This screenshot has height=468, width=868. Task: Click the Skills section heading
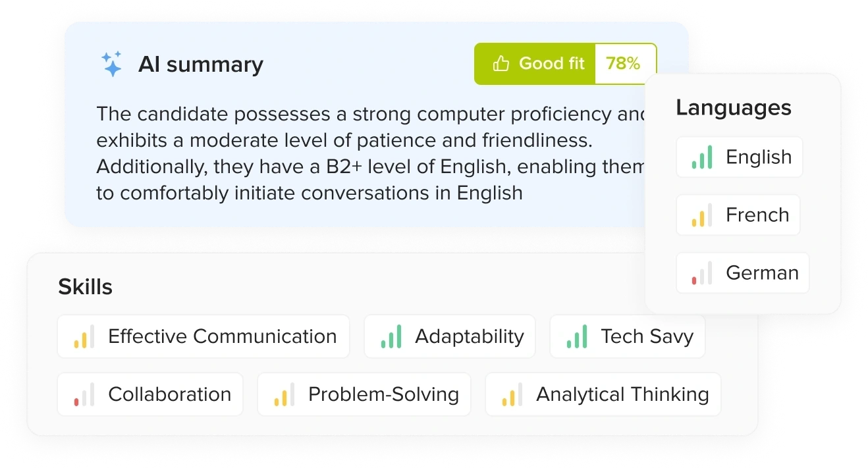coord(85,287)
